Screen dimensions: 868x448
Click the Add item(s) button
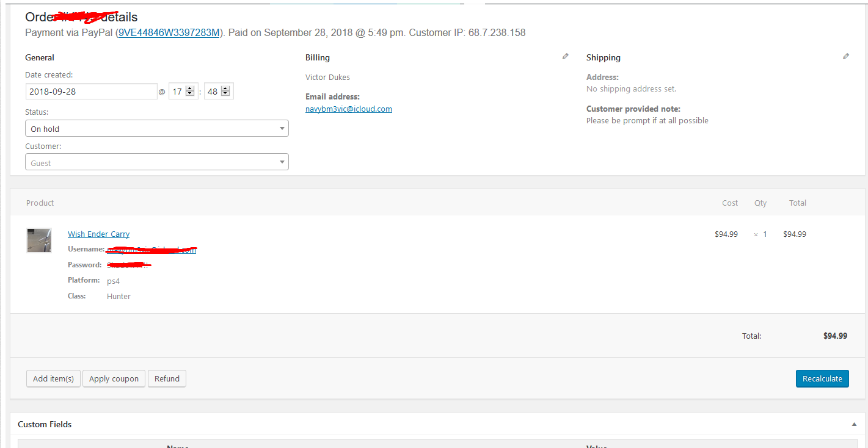(x=53, y=378)
